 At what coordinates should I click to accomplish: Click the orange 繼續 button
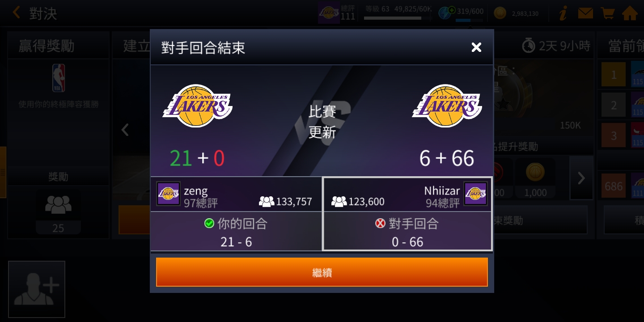click(x=322, y=272)
